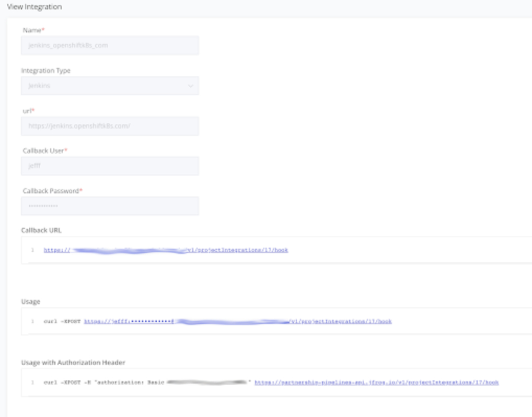Click the Callback User field showing jefff

[110, 166]
